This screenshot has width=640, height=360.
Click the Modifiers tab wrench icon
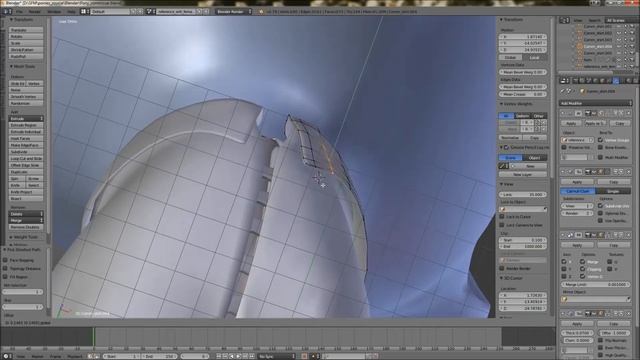616,81
